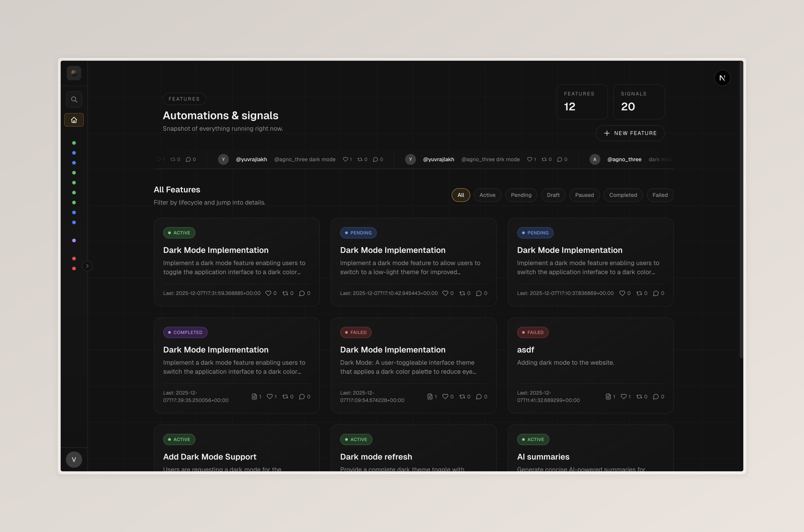Click the V user avatar at sidebar bottom

(x=74, y=459)
